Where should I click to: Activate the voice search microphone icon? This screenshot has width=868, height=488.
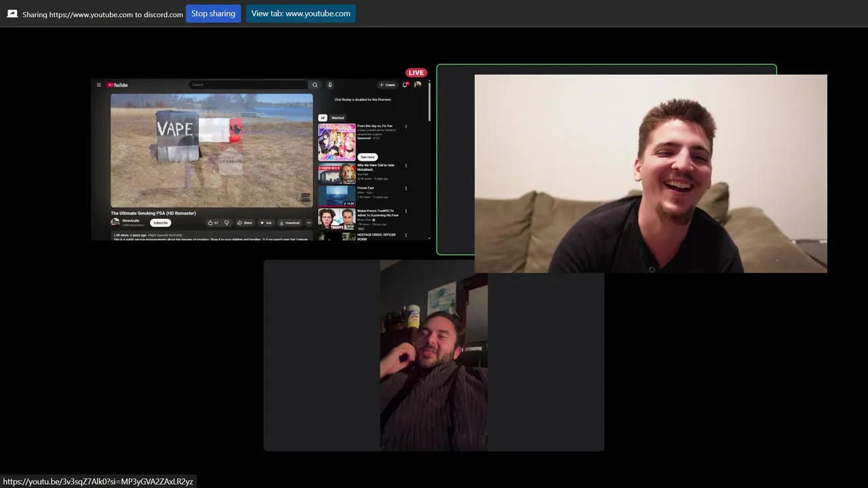[330, 85]
